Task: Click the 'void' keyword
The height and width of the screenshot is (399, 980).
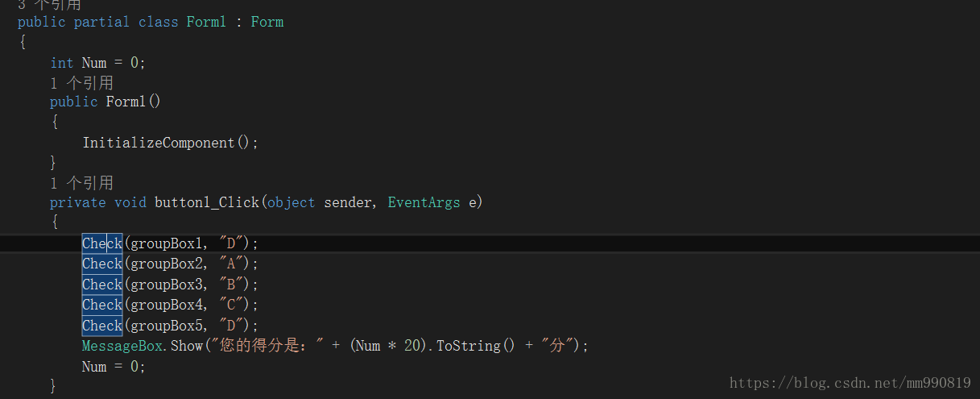Action: click(130, 202)
